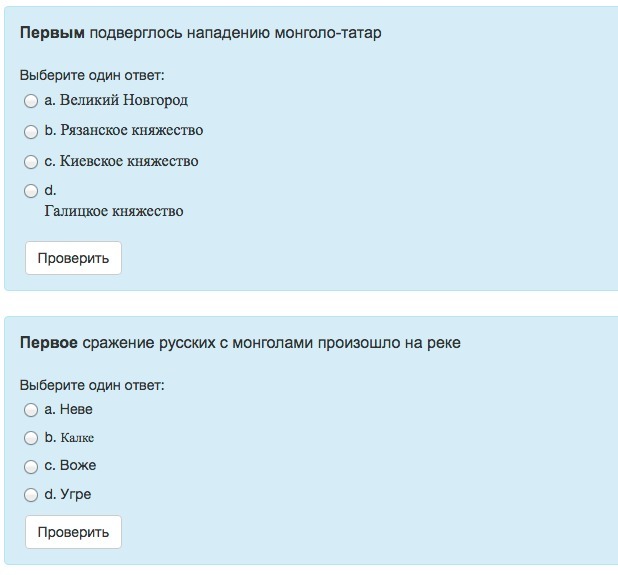Select radio button beside Угре
Image resolution: width=618 pixels, height=575 pixels.
coord(31,495)
